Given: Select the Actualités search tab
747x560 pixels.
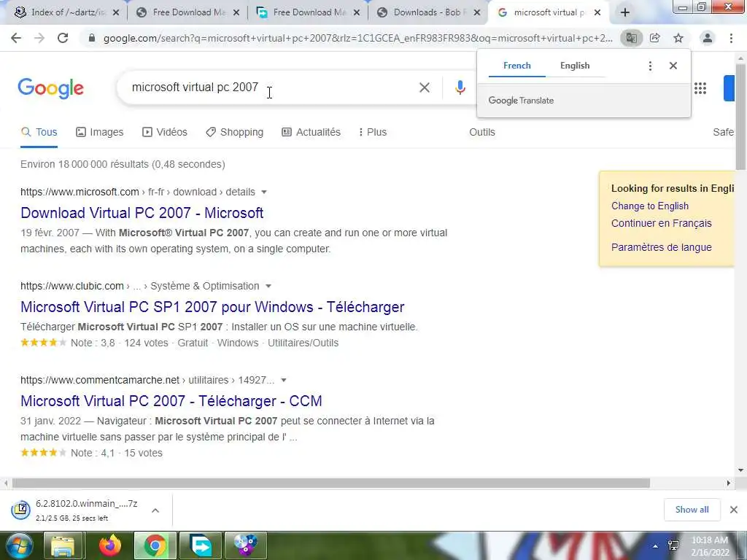Looking at the screenshot, I should pyautogui.click(x=311, y=132).
